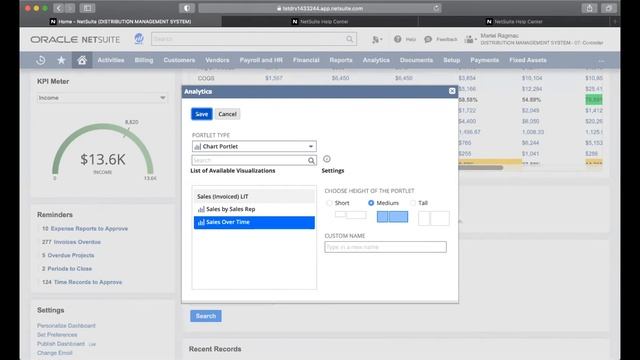Click the tall height preview thumbnail
The height and width of the screenshot is (360, 640).
(x=434, y=218)
